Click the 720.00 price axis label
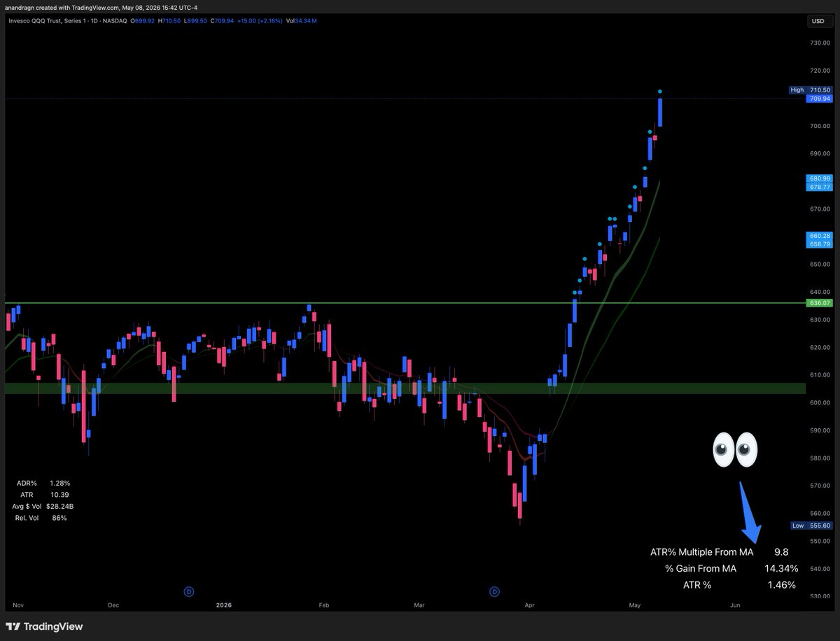Screen dimensions: 840x641 pos(819,71)
